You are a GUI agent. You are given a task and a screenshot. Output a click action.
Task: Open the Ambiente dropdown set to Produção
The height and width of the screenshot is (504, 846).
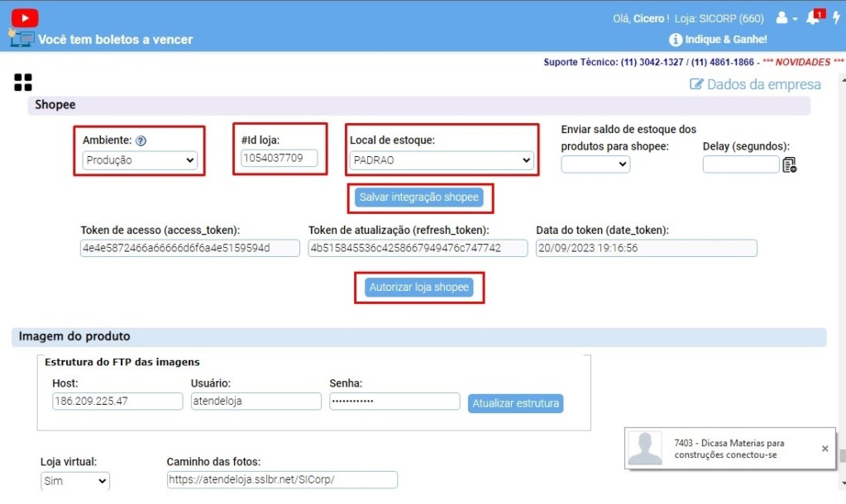140,160
